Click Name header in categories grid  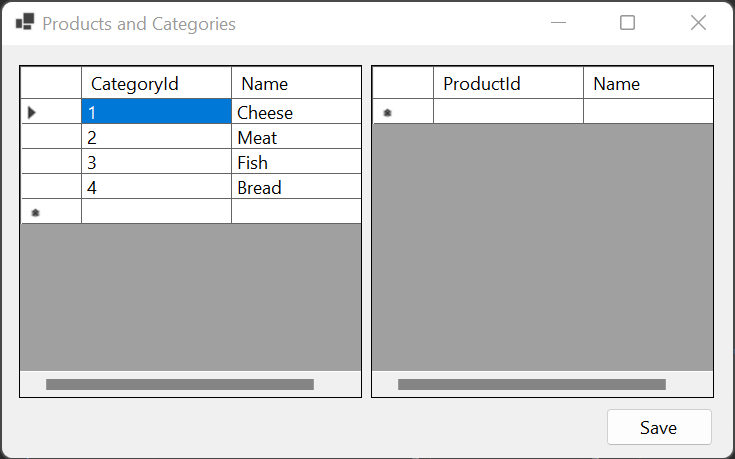pyautogui.click(x=295, y=84)
